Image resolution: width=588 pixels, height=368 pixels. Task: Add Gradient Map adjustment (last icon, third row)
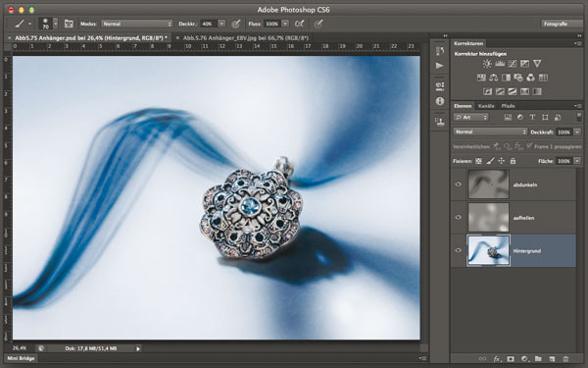[x=537, y=91]
